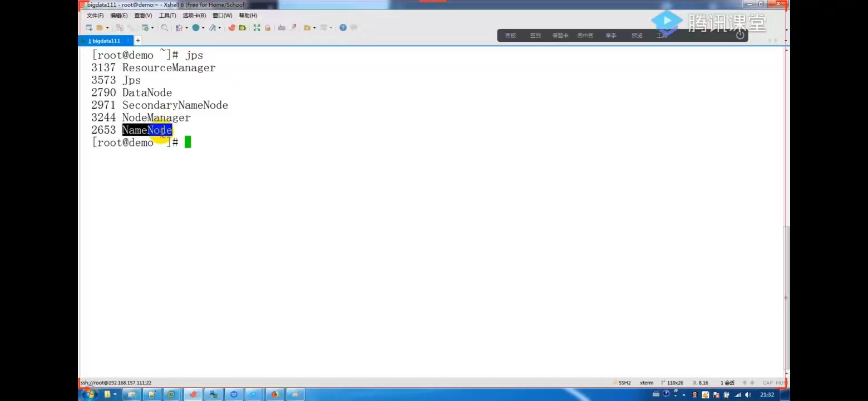Viewport: 868px width, 401px height.
Task: Expand the font icon dropdown arrow
Action: [219, 28]
